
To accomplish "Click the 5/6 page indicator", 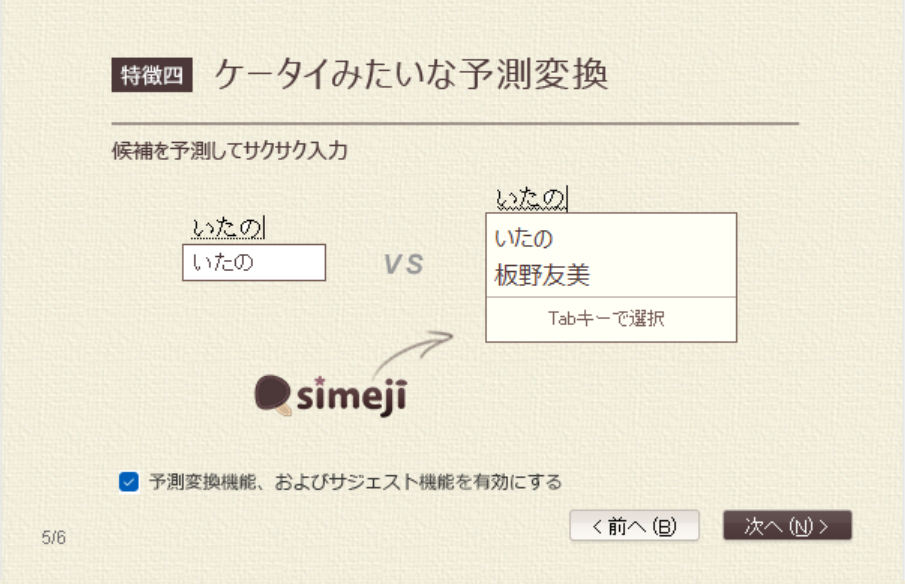I will point(54,538).
